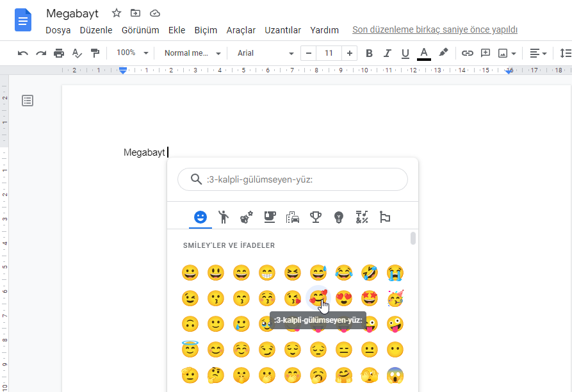Star the Megabayt document
This screenshot has height=392, width=572.
click(116, 13)
